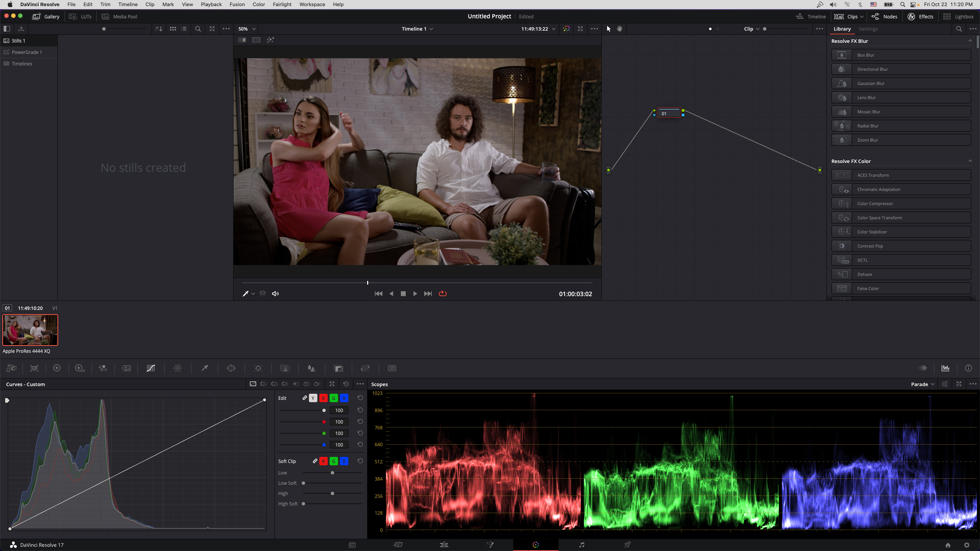Select the node graph pan hand tool
Screen dimensions: 980x551
point(619,29)
